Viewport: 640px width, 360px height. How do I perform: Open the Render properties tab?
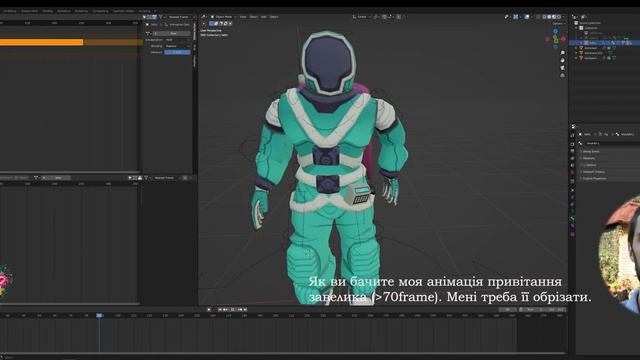572,144
